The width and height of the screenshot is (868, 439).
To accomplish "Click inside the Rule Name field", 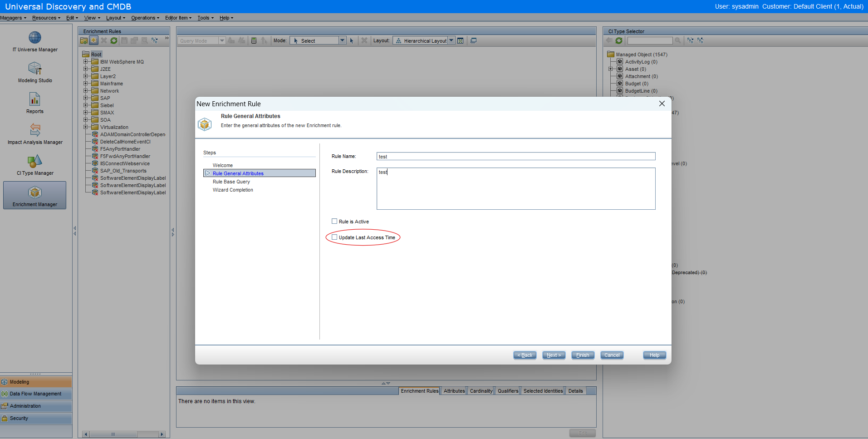I will [515, 156].
